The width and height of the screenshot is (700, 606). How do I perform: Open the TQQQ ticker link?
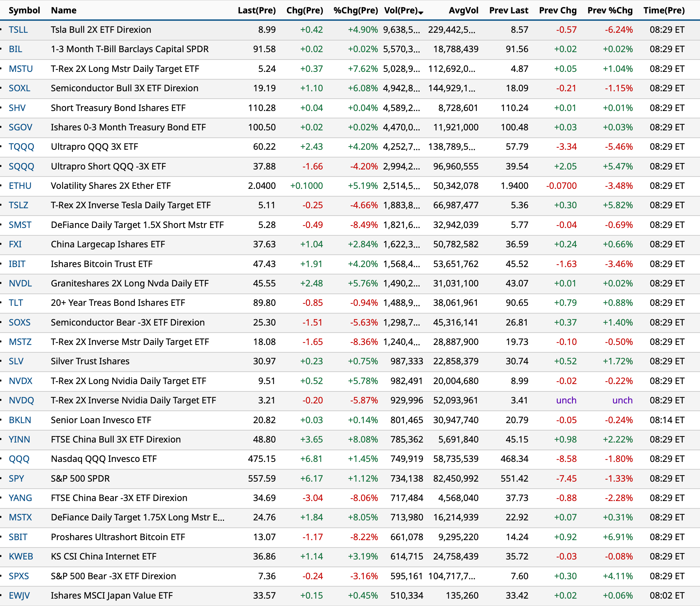coord(21,147)
